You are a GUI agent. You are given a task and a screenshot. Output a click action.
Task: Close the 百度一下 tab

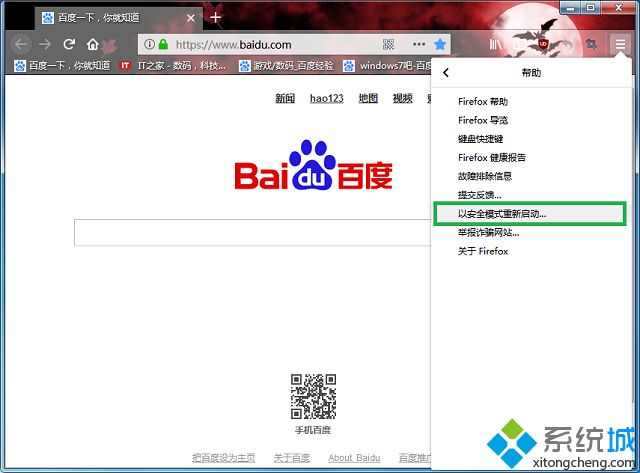(x=190, y=18)
